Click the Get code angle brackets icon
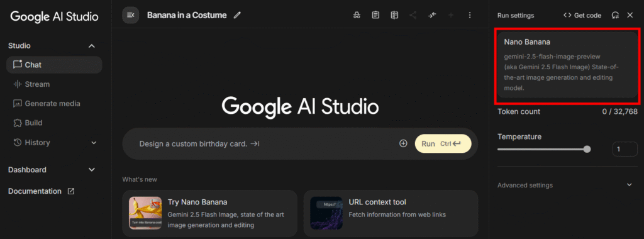The image size is (644, 239). [x=567, y=15]
